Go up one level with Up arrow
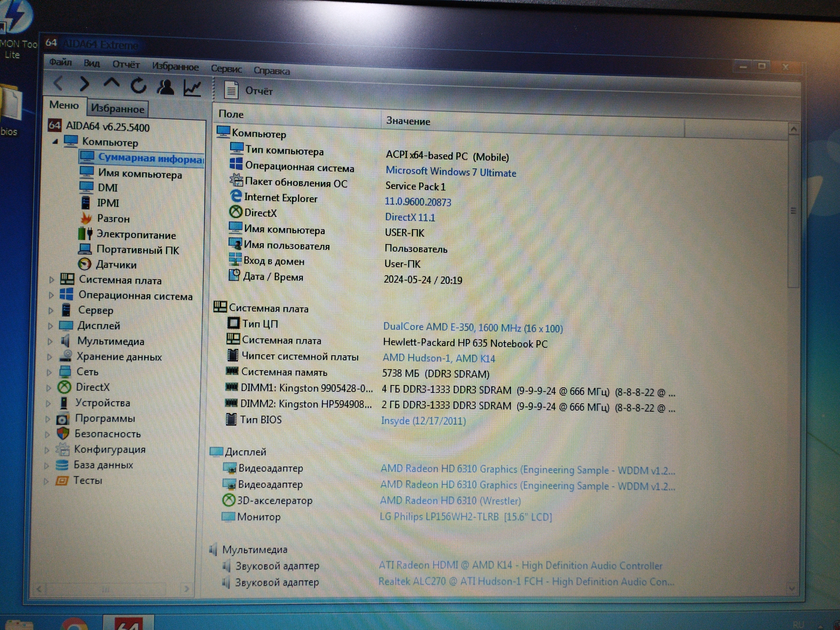 [x=112, y=84]
